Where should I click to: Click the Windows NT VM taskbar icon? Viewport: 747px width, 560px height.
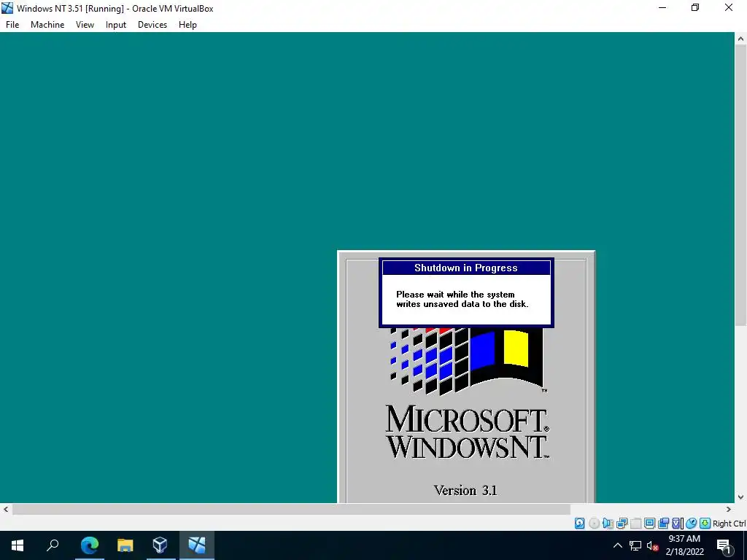pos(197,545)
